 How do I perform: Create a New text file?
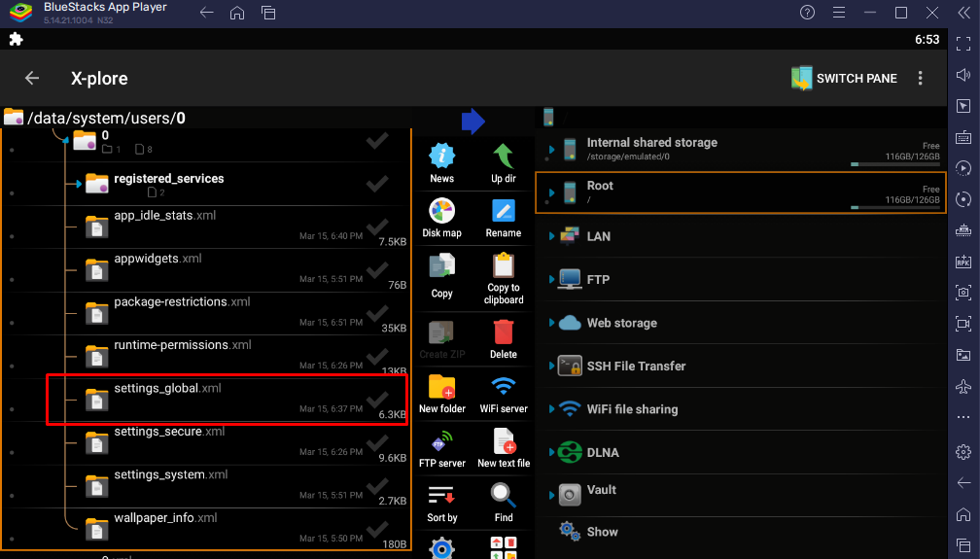point(504,447)
